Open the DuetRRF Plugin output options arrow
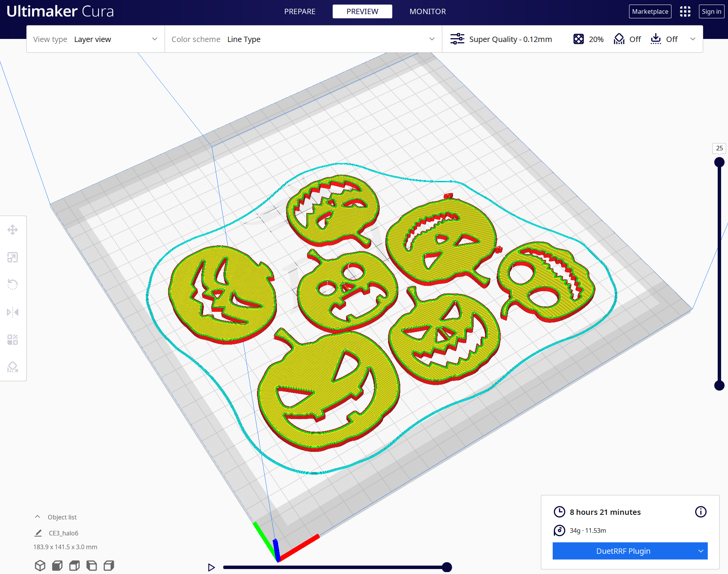The height and width of the screenshot is (574, 728). (x=701, y=551)
